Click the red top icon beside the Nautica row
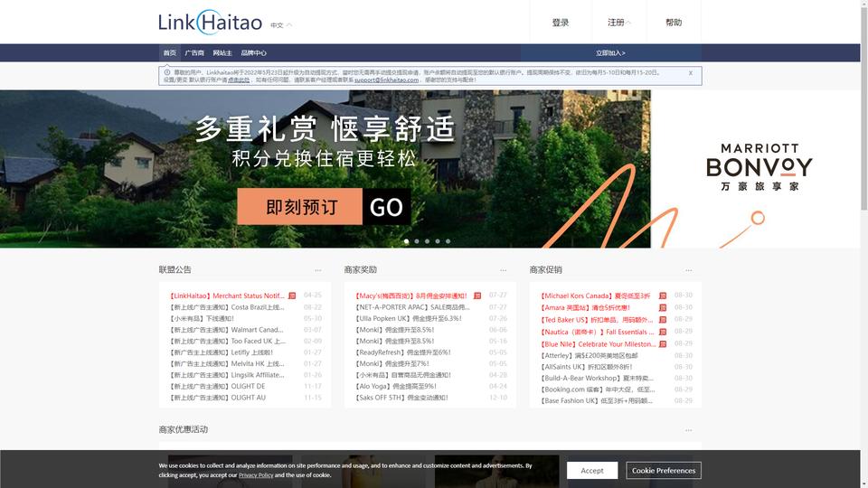Viewport: 868px width, 488px height. pos(663,332)
